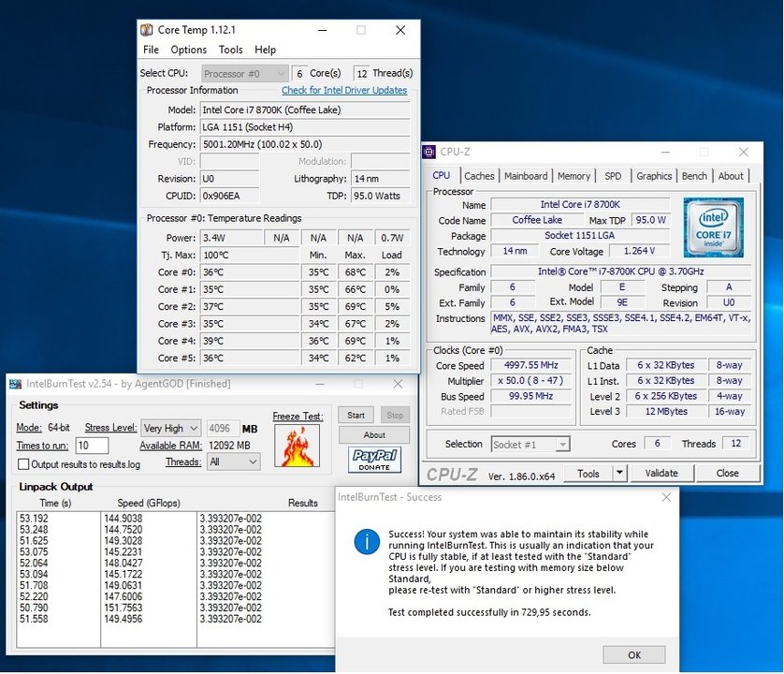Open the Tools menu in Core Temp
This screenshot has height=674, width=784.
[230, 50]
